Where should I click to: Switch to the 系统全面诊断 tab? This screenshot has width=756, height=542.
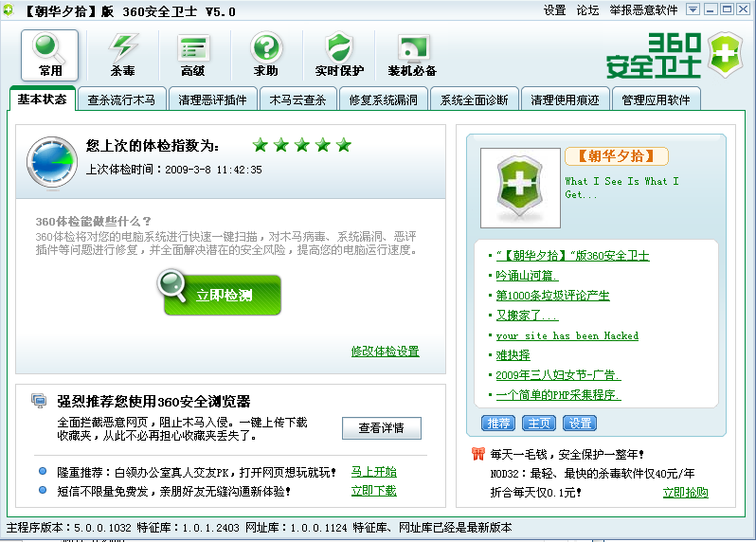pyautogui.click(x=474, y=99)
